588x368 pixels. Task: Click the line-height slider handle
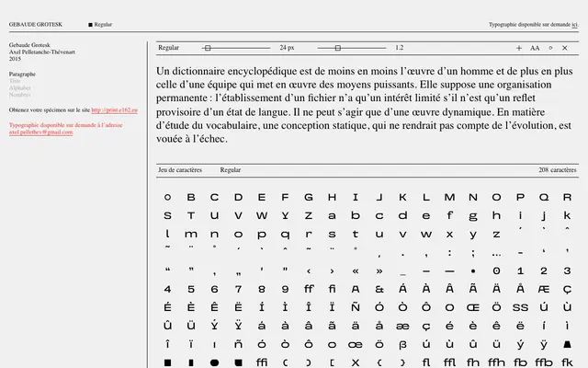(338, 48)
